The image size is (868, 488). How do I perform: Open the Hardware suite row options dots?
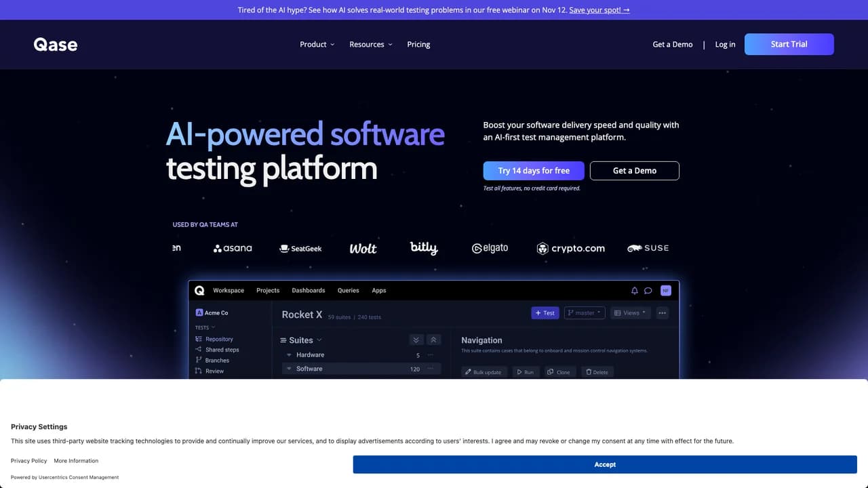tap(430, 355)
